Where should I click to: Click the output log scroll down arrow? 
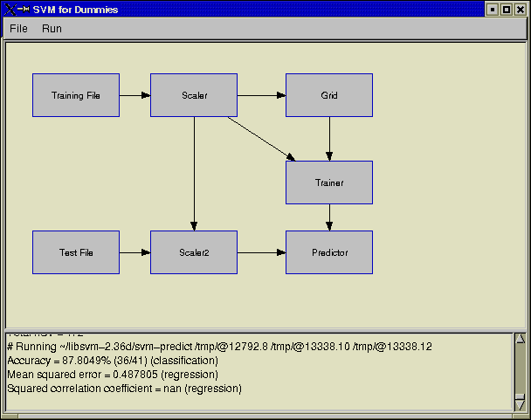[520, 403]
